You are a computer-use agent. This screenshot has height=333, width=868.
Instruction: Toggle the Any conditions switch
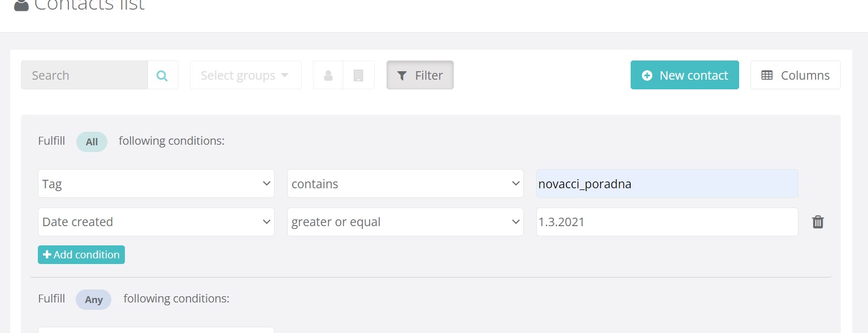93,300
